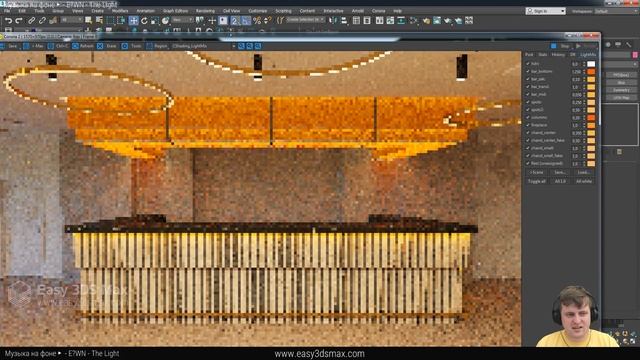Screen dimensions: 640x360
Task: Click the Select by Name icon
Action: (99, 20)
